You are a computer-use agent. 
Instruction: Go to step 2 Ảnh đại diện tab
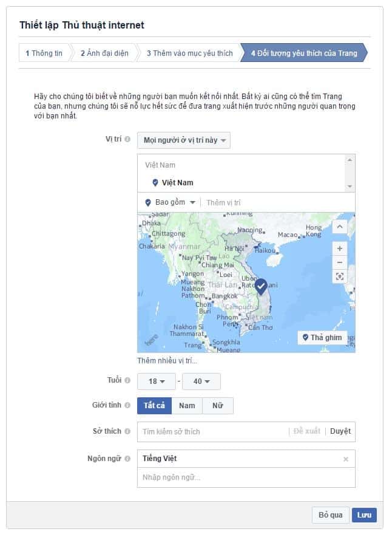tap(104, 53)
